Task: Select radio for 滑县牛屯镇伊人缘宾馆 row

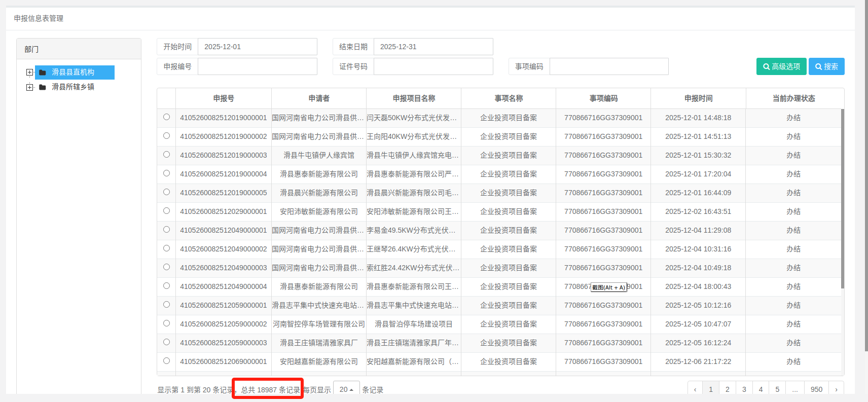Action: click(x=166, y=155)
